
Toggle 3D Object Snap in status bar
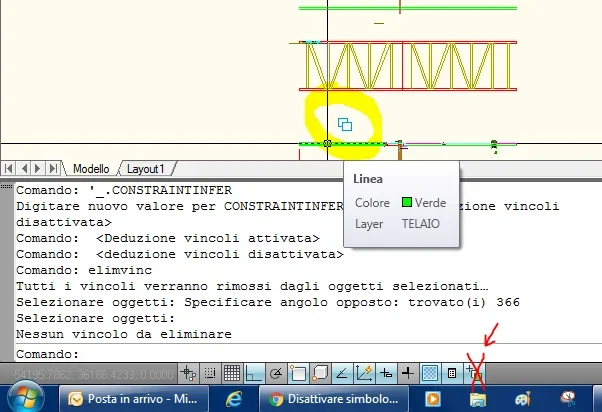[x=320, y=373]
